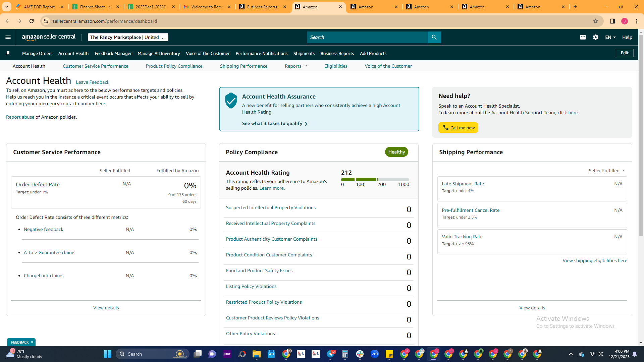Open Manage All Inventory menu item
Viewport: 644px width, 362px height.
pyautogui.click(x=159, y=53)
